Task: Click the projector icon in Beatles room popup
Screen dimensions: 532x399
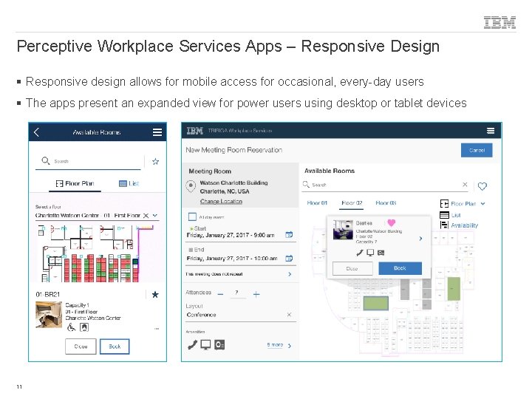Action: point(381,253)
